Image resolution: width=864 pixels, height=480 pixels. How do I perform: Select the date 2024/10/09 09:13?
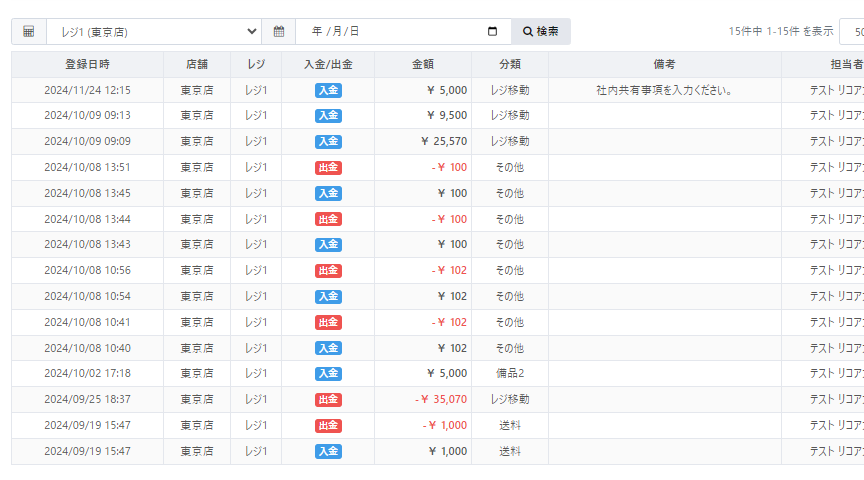point(87,115)
